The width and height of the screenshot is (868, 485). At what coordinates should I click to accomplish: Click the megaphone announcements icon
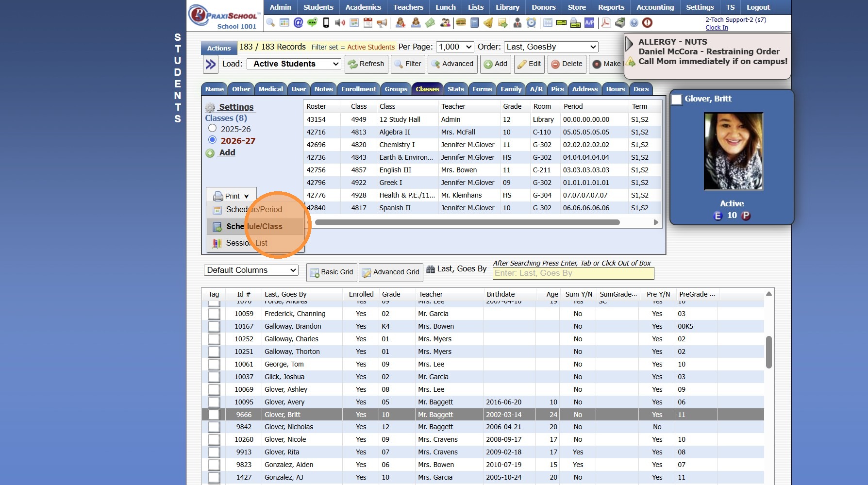(x=382, y=23)
